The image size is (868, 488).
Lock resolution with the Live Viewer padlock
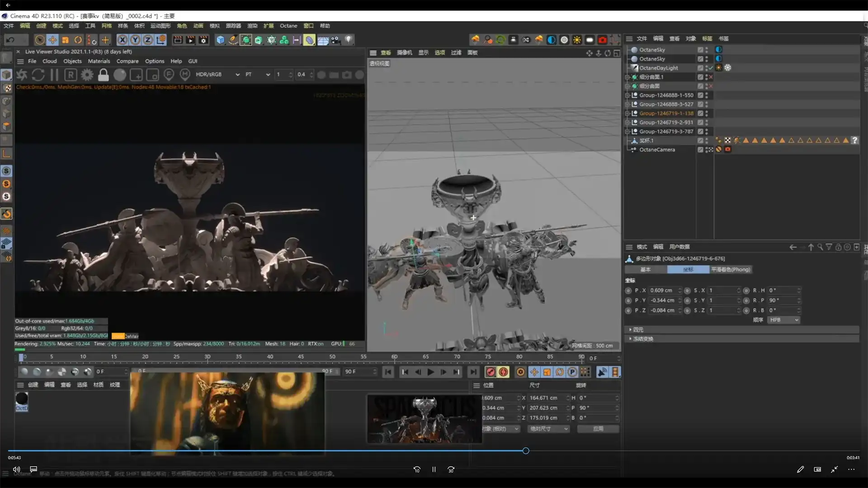pos(104,75)
